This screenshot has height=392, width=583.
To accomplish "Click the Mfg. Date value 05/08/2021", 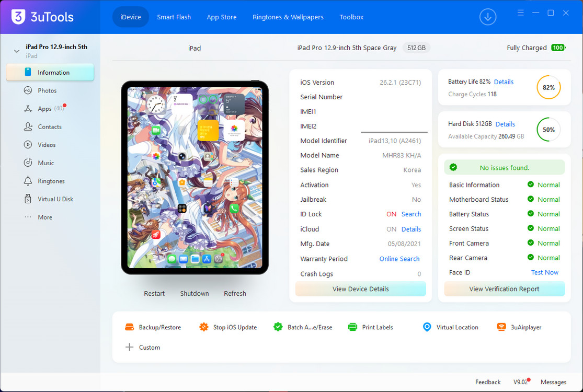I will (x=404, y=244).
